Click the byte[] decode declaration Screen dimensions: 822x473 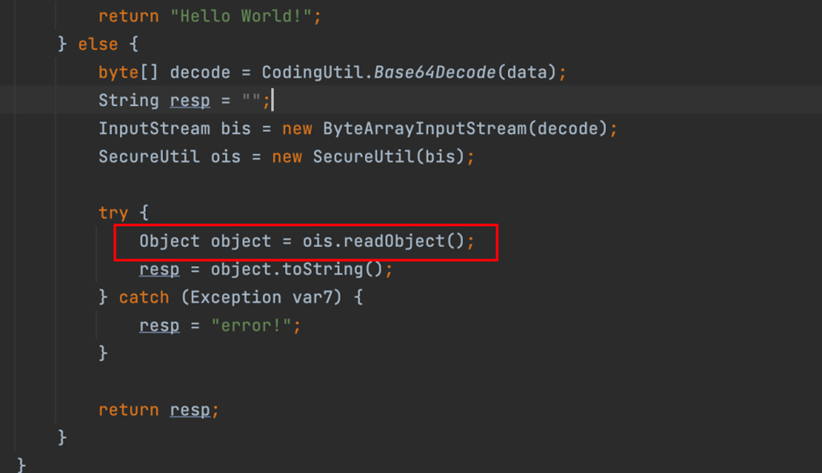pyautogui.click(x=164, y=72)
